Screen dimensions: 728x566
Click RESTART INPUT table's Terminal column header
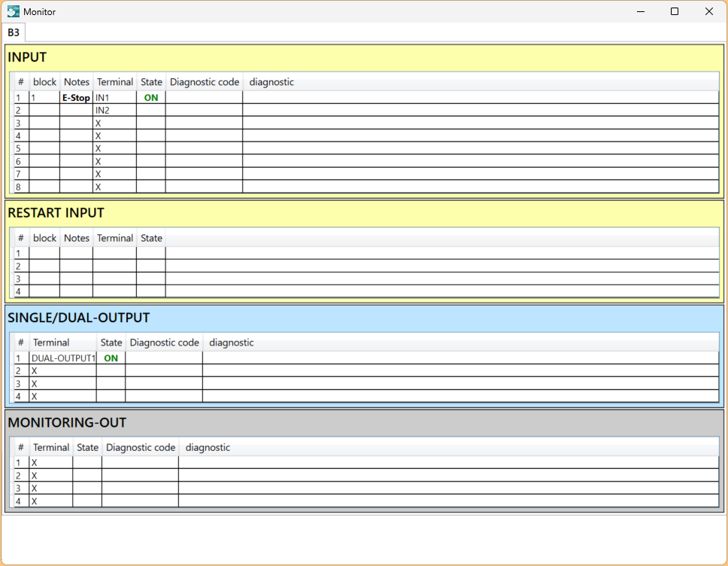(x=114, y=238)
